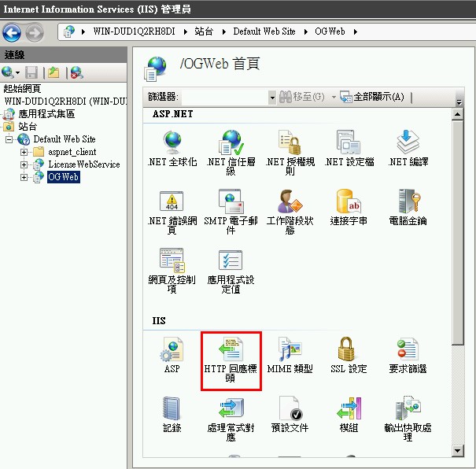Select Default Web Site in the tree
This screenshot has width=476, height=469.
pos(65,139)
